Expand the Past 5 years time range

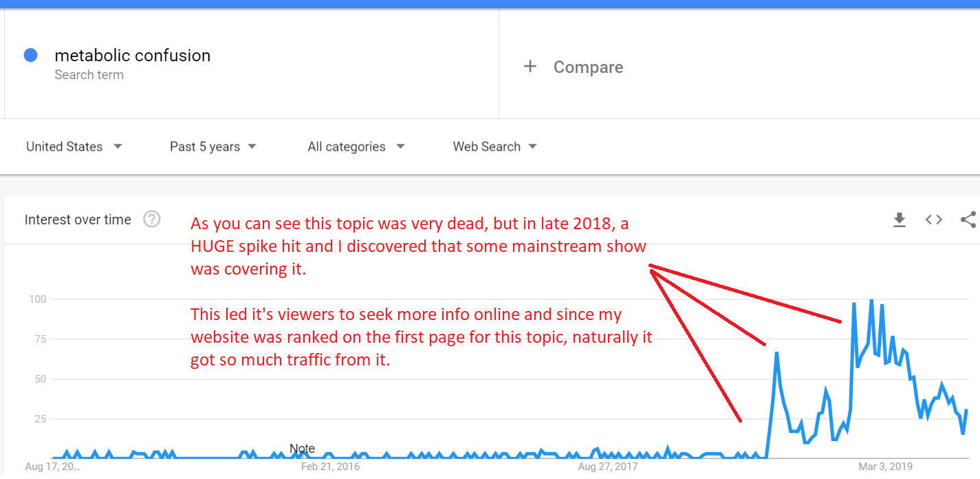pos(213,147)
